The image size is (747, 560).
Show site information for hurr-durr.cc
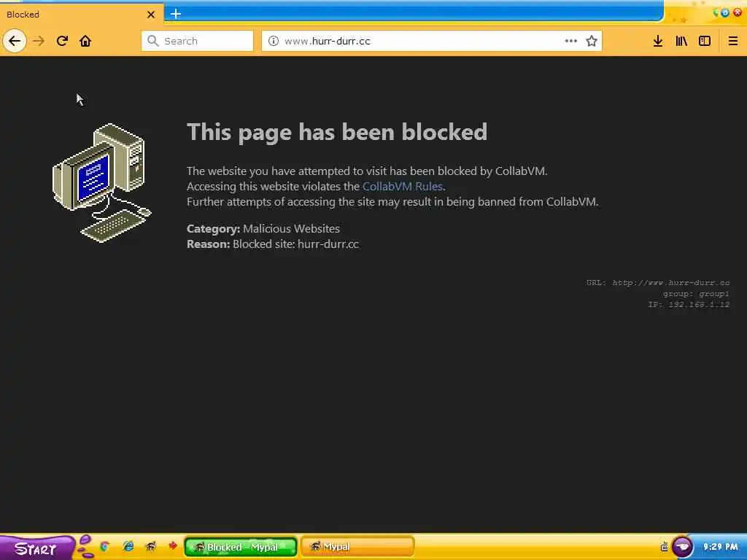[274, 41]
